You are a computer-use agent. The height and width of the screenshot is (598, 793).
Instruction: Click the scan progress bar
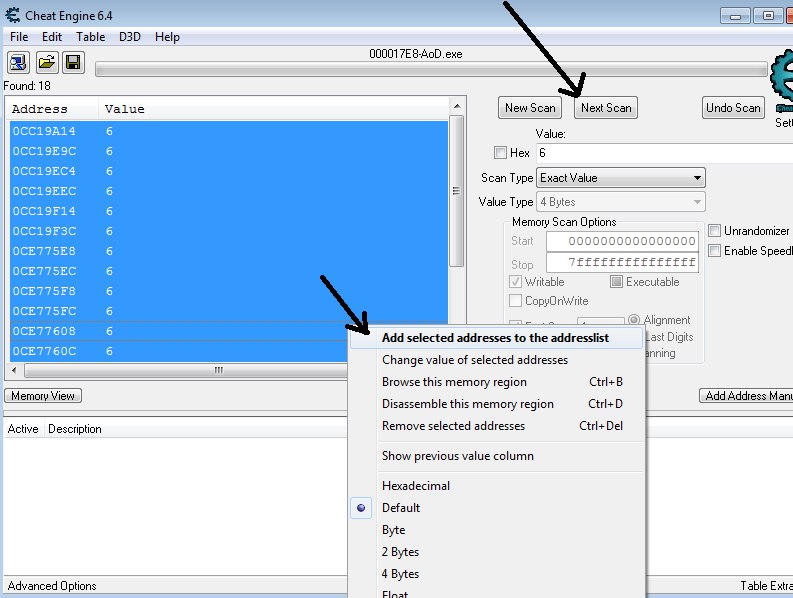coord(431,69)
